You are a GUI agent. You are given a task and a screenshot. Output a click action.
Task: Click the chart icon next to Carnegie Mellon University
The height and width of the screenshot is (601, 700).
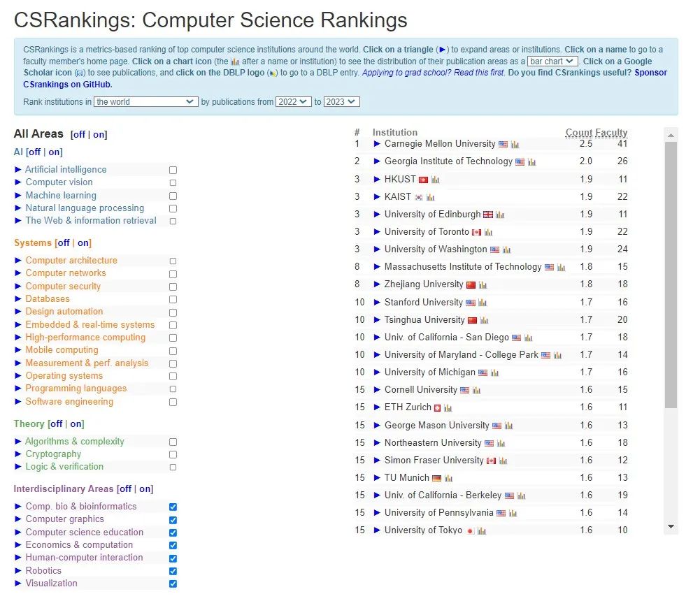point(515,145)
